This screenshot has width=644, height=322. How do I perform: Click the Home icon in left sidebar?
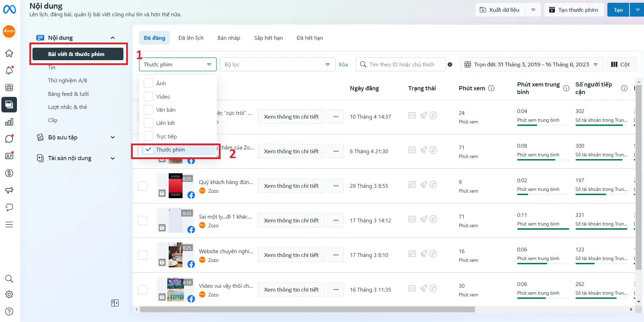9,53
